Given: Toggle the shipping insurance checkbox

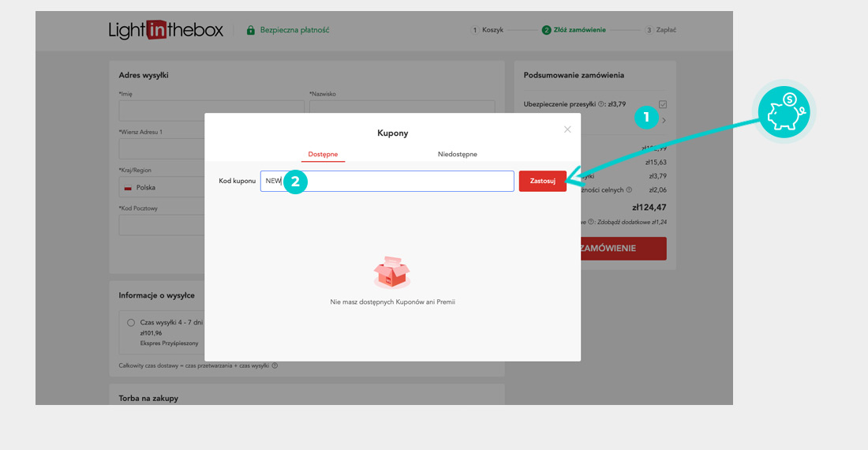Looking at the screenshot, I should (663, 104).
